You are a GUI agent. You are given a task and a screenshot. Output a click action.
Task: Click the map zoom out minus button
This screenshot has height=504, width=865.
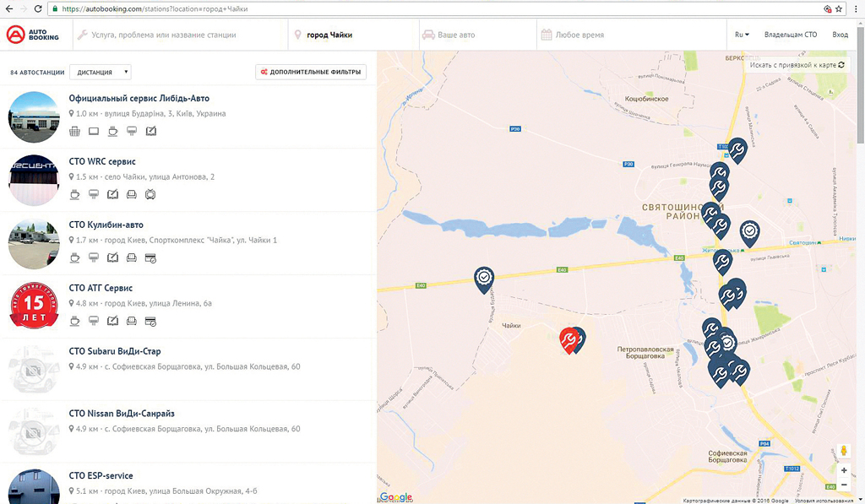click(x=843, y=485)
